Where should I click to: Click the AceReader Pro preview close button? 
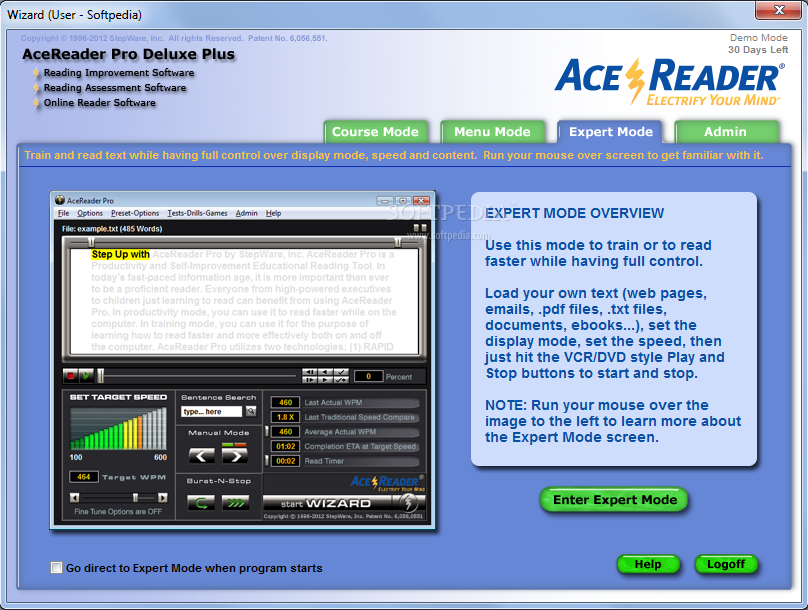(422, 200)
